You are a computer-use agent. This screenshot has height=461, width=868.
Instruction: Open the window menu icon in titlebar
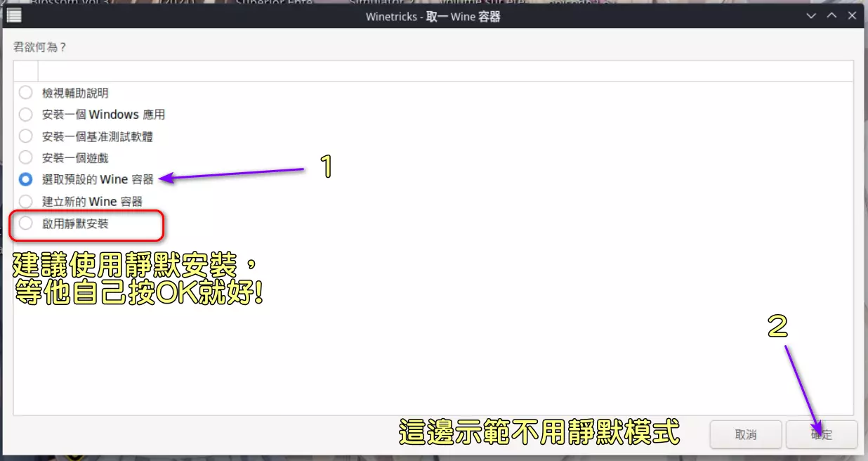pos(14,15)
